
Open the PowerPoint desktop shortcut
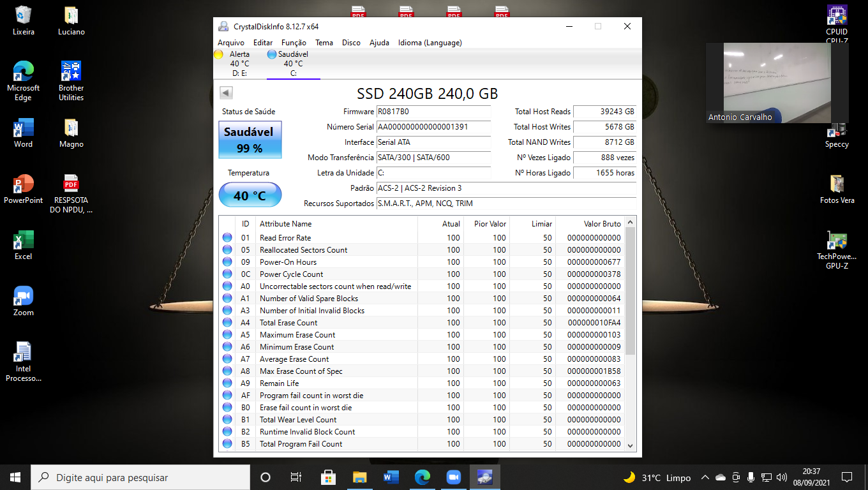pyautogui.click(x=24, y=189)
